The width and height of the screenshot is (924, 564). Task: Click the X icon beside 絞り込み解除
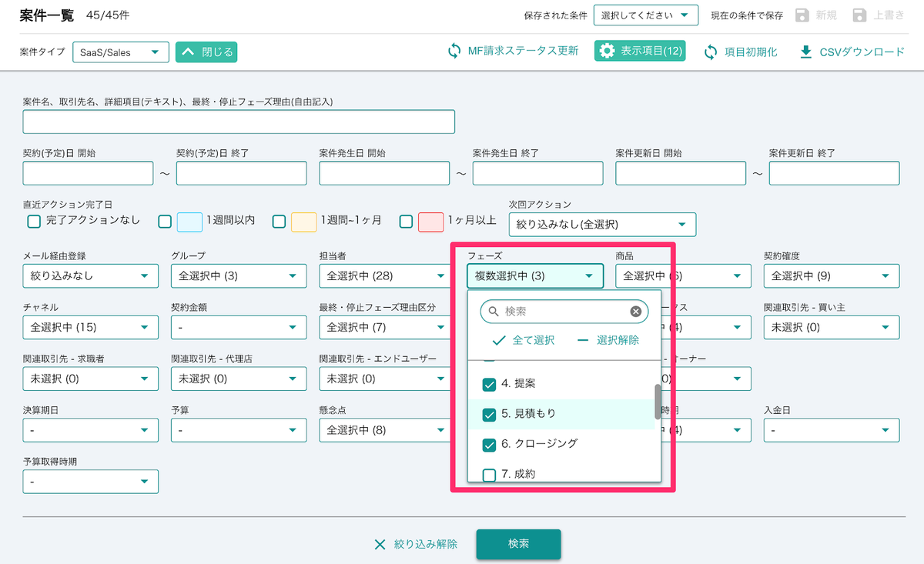coord(380,544)
